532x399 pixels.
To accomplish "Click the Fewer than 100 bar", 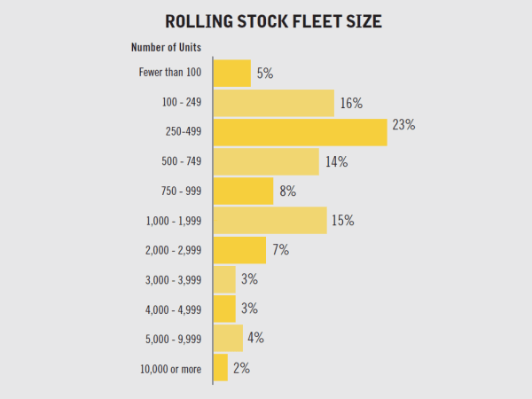I will 232,74.
